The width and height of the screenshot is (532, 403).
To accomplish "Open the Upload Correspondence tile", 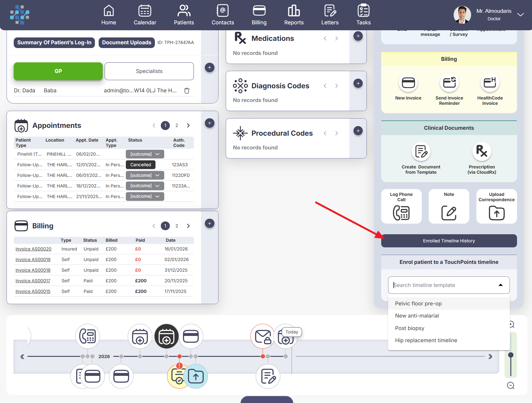I will [496, 213].
